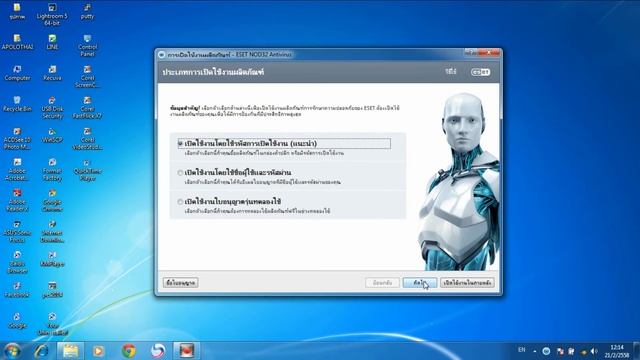640x360 pixels.
Task: Select the QuickTime Player desktop shortcut
Action: 87,170
